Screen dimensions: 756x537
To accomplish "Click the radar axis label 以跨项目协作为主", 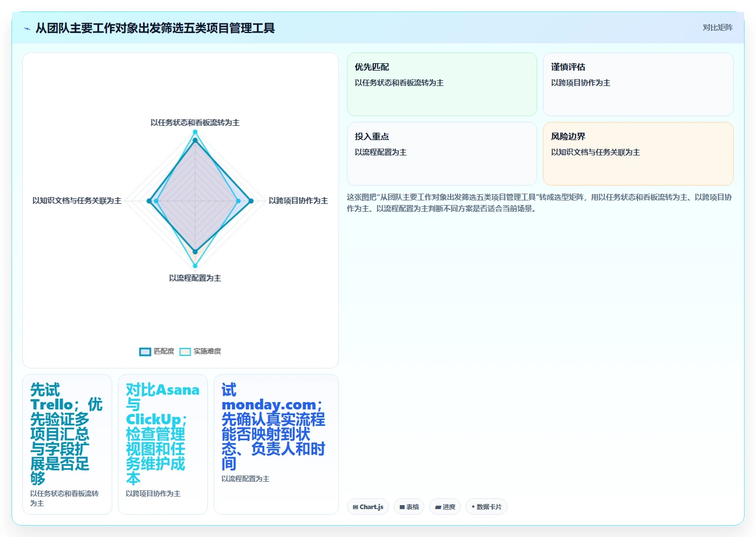I will 298,200.
